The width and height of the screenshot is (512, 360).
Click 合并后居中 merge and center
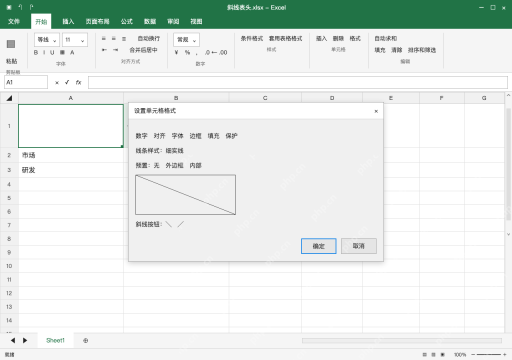[x=143, y=50]
